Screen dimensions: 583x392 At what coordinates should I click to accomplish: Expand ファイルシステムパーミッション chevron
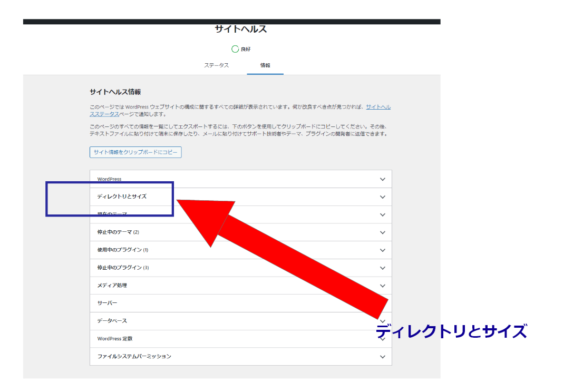pos(382,357)
